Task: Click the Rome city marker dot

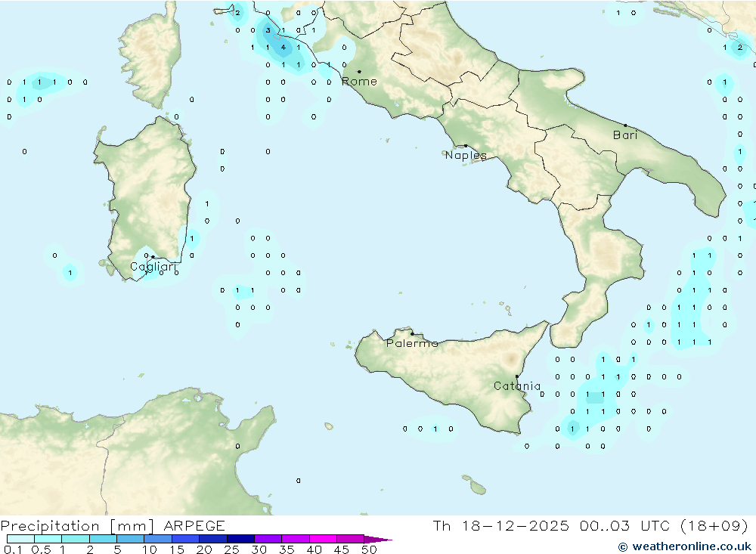Action: coord(359,72)
